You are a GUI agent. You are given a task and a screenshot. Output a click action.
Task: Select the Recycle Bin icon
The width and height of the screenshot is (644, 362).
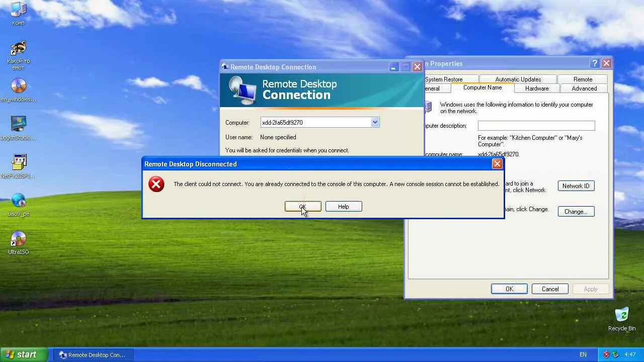click(622, 319)
